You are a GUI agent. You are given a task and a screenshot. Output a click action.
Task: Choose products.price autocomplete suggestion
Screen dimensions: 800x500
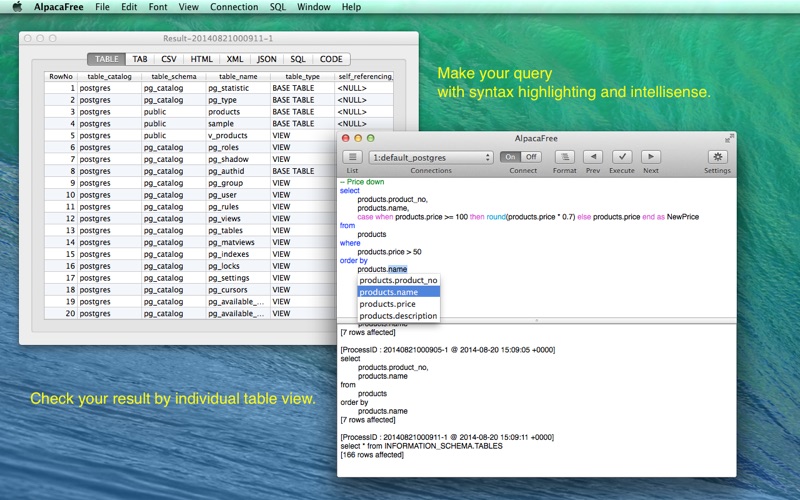(x=398, y=304)
